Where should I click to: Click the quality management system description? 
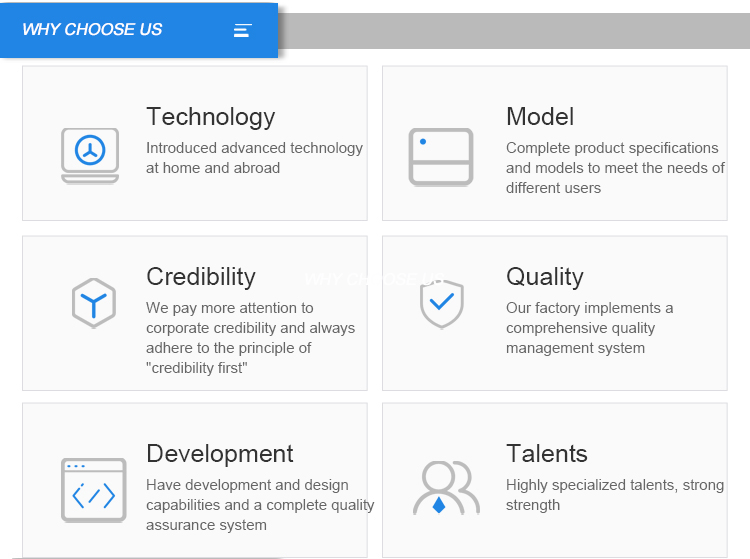590,328
